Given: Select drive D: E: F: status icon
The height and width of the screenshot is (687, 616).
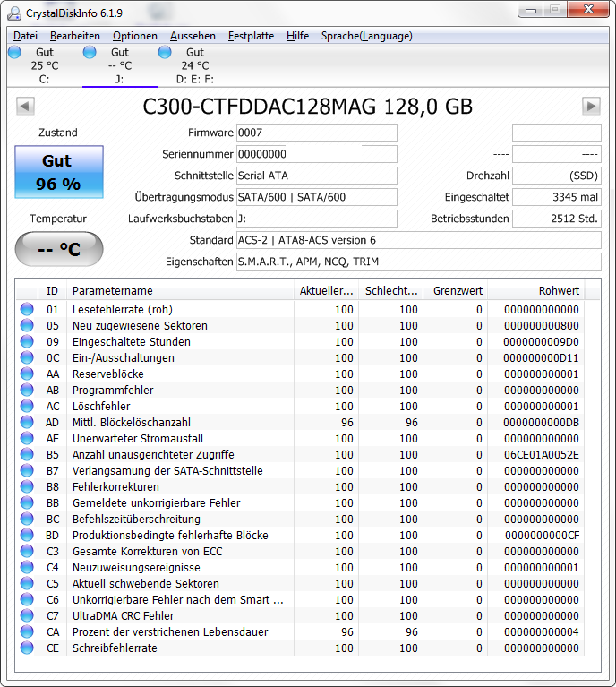Looking at the screenshot, I should click(x=165, y=52).
